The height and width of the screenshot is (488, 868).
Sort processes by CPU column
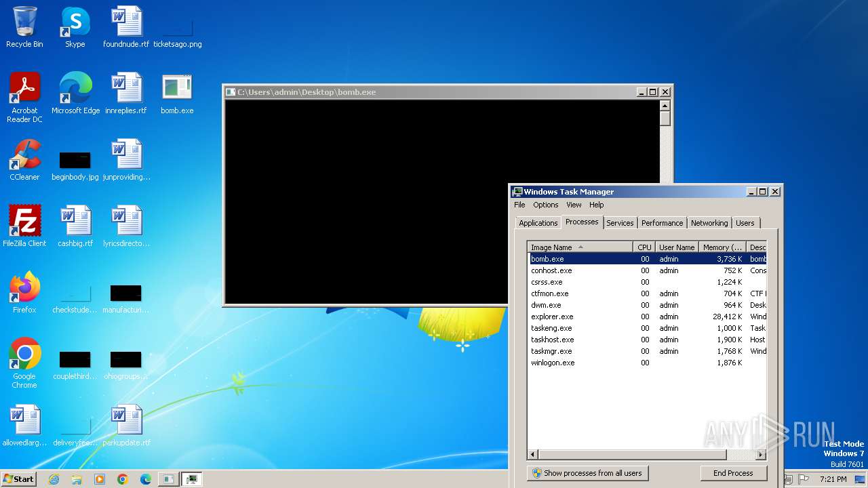click(644, 247)
